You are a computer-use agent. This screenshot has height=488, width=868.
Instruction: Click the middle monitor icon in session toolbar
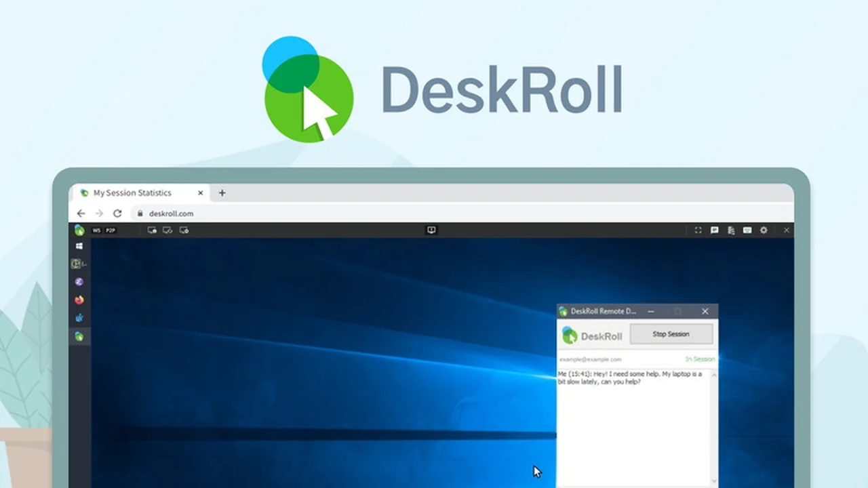tap(167, 230)
